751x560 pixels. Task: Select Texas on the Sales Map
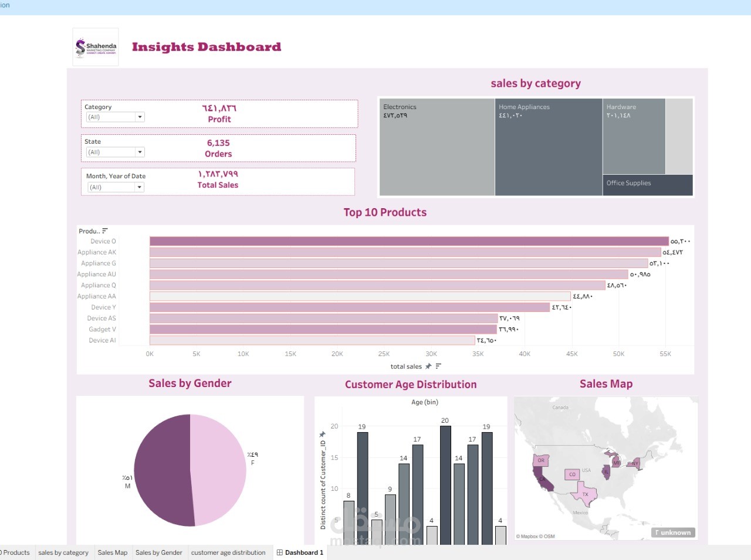point(584,494)
